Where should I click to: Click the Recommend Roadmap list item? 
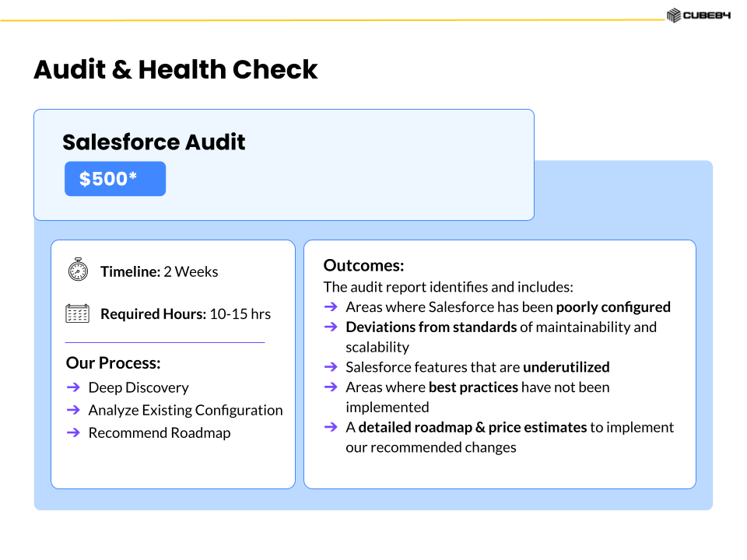pos(160,433)
